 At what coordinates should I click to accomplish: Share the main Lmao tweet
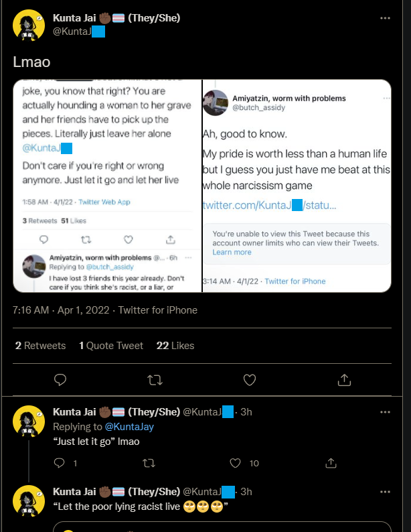click(x=344, y=380)
